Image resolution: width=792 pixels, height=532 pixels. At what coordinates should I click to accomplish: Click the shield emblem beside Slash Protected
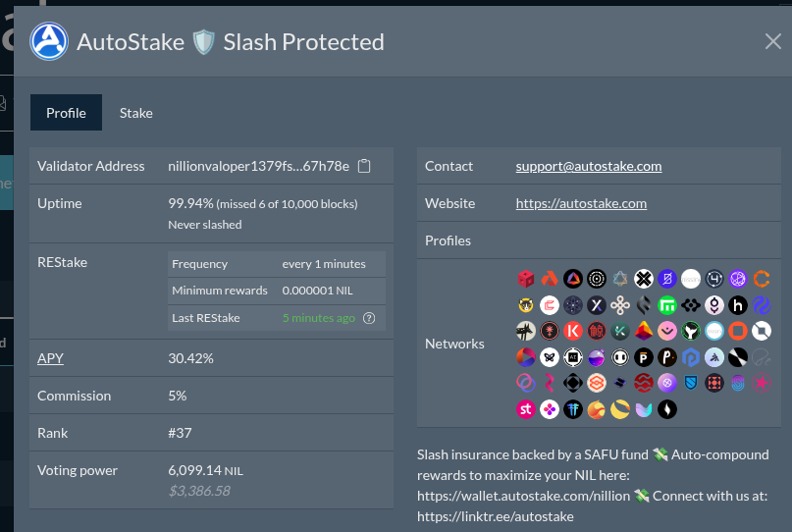click(x=204, y=42)
